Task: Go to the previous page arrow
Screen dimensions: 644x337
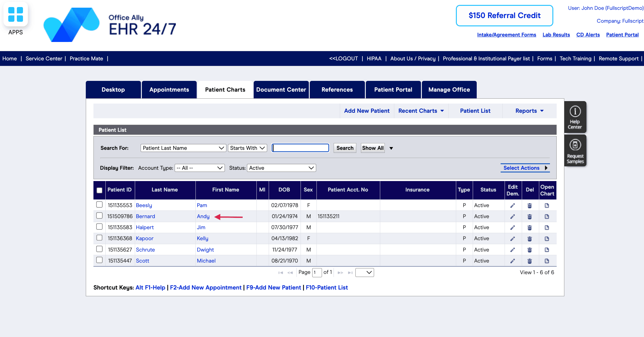Action: (290, 273)
